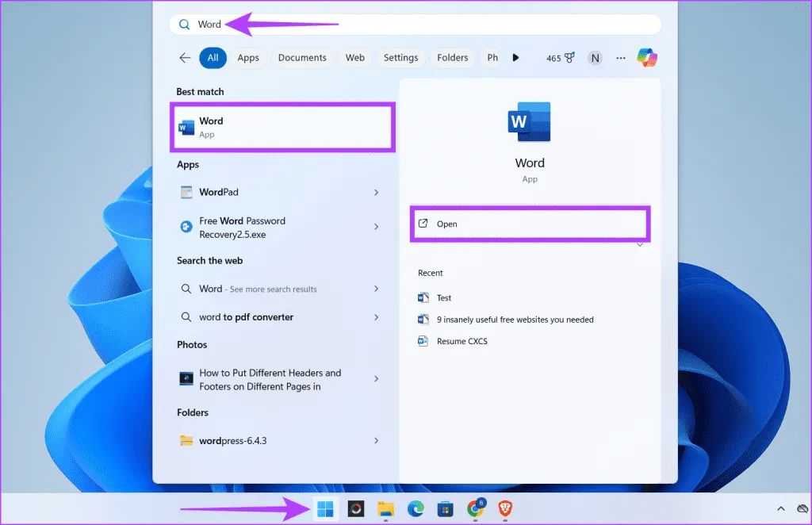Click the Windows Start button on taskbar

click(x=325, y=508)
